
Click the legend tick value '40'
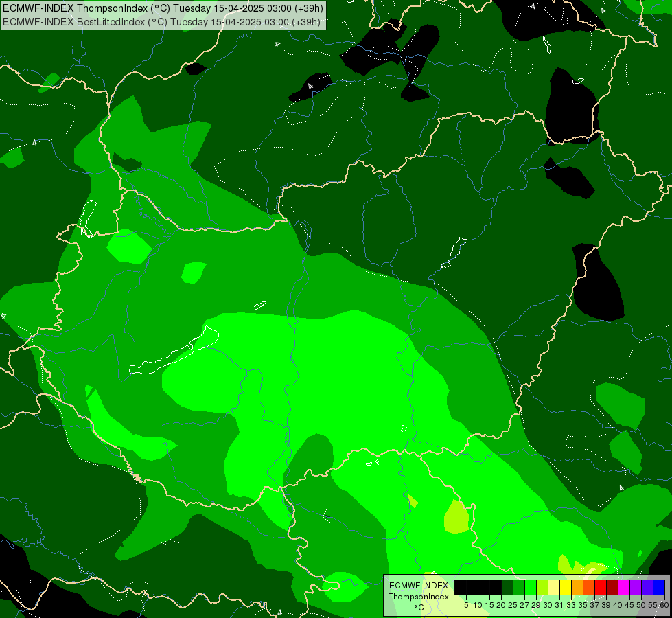[618, 605]
